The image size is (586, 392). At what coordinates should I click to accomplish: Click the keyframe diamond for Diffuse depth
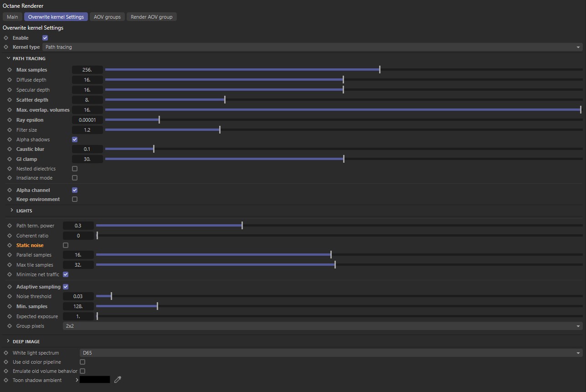(x=10, y=80)
